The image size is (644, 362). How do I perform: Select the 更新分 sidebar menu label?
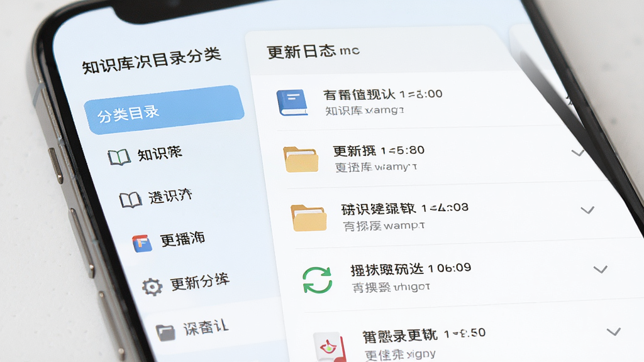tap(200, 282)
